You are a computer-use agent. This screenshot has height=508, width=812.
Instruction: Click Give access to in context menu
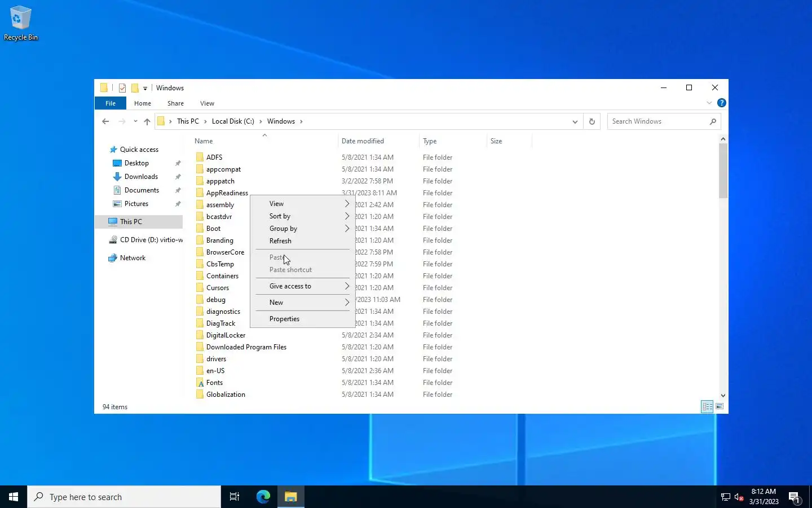(x=302, y=286)
